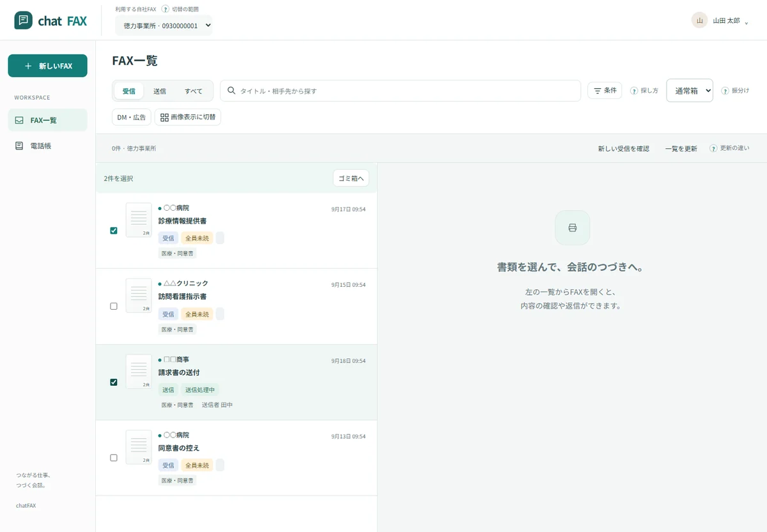Create a 新しいFAX
This screenshot has width=767, height=532.
[x=48, y=66]
